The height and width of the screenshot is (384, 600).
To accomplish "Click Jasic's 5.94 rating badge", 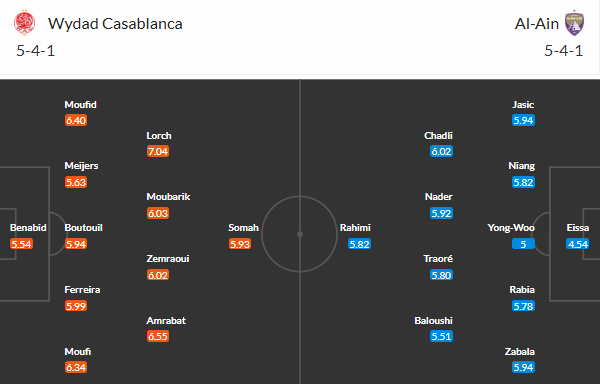I will 523,120.
